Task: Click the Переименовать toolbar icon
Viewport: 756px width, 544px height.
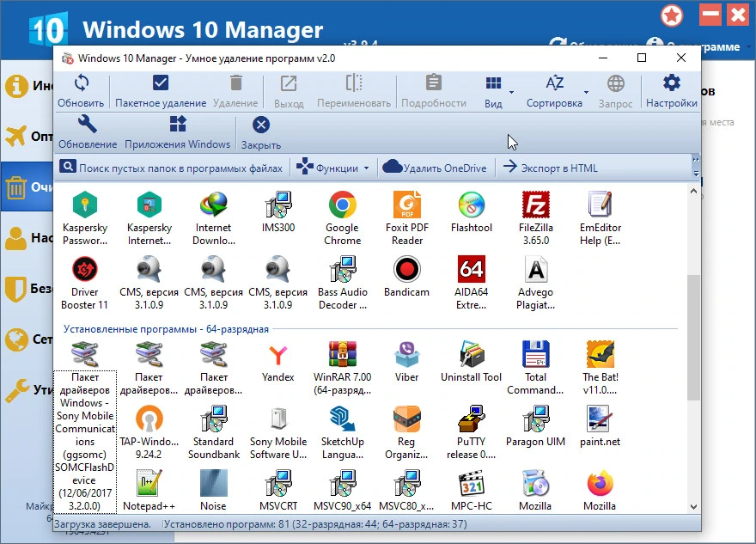Action: coord(354,91)
